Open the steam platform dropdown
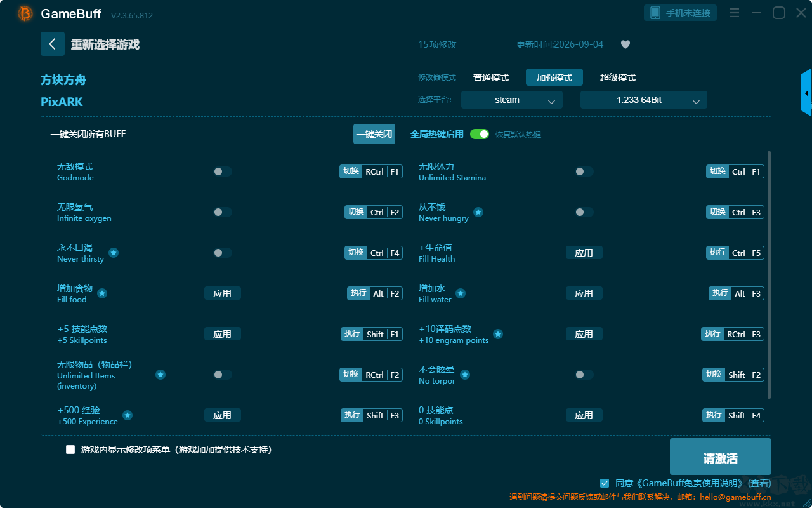Viewport: 812px width, 508px height. pos(512,100)
